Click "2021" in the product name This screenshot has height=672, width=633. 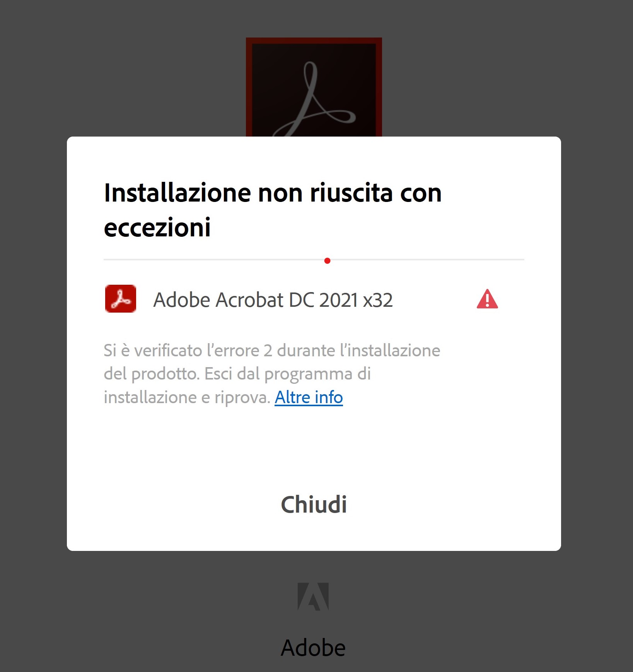[339, 300]
